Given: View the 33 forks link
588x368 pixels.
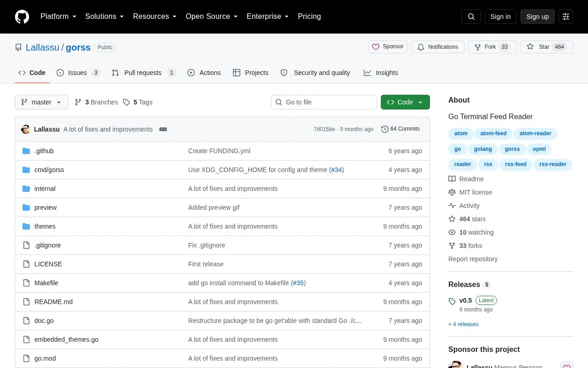Looking at the screenshot, I should pyautogui.click(x=465, y=246).
